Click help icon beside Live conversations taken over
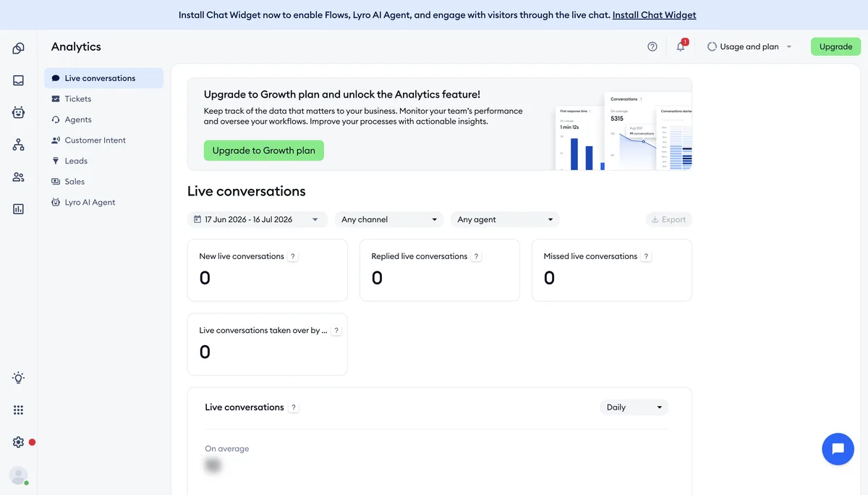The height and width of the screenshot is (495, 868). coord(336,330)
